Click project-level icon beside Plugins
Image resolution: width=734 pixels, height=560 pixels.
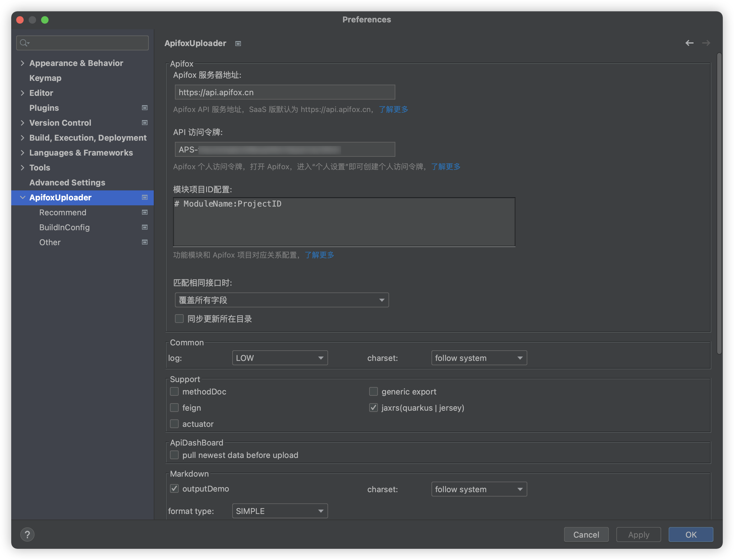[145, 108]
